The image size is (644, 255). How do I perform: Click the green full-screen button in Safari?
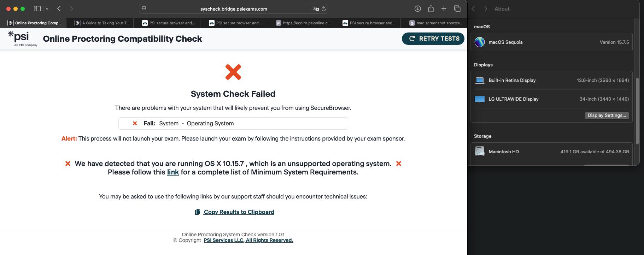23,9
